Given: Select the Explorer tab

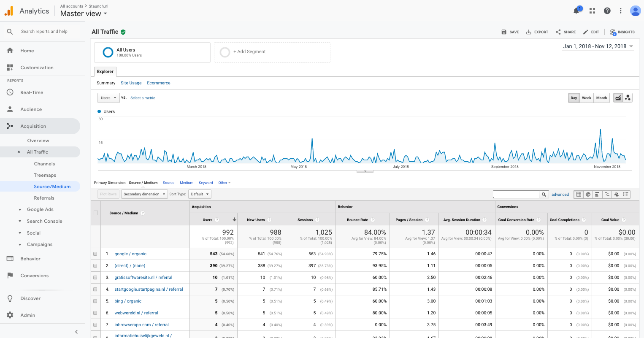Looking at the screenshot, I should pyautogui.click(x=105, y=72).
